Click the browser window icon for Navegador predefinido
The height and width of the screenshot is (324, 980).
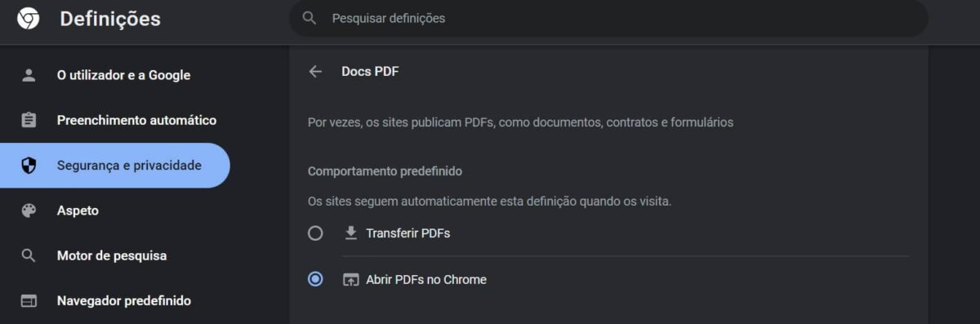coord(29,301)
